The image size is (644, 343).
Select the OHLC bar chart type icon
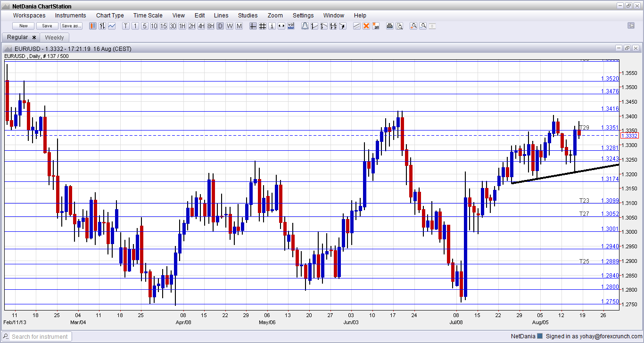click(x=102, y=26)
